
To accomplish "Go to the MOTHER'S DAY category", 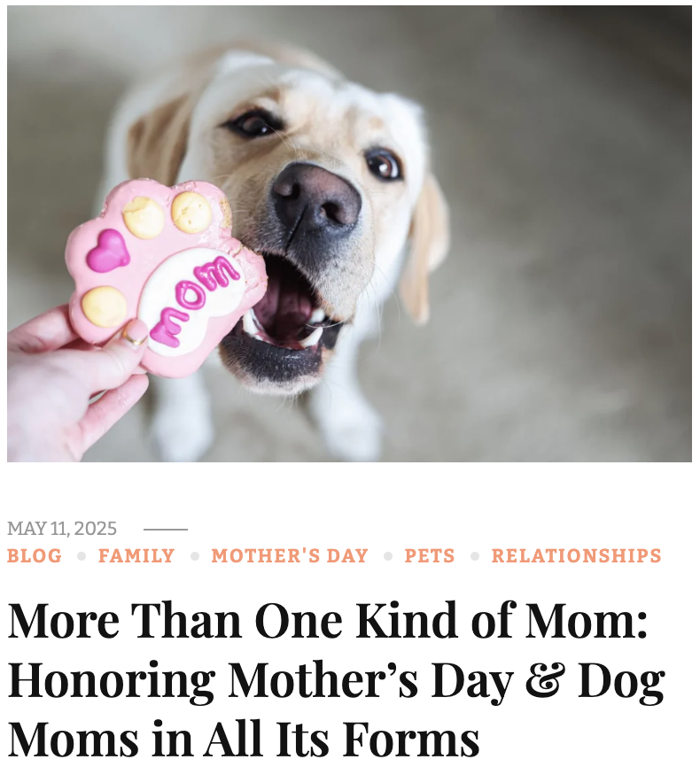I will (290, 556).
